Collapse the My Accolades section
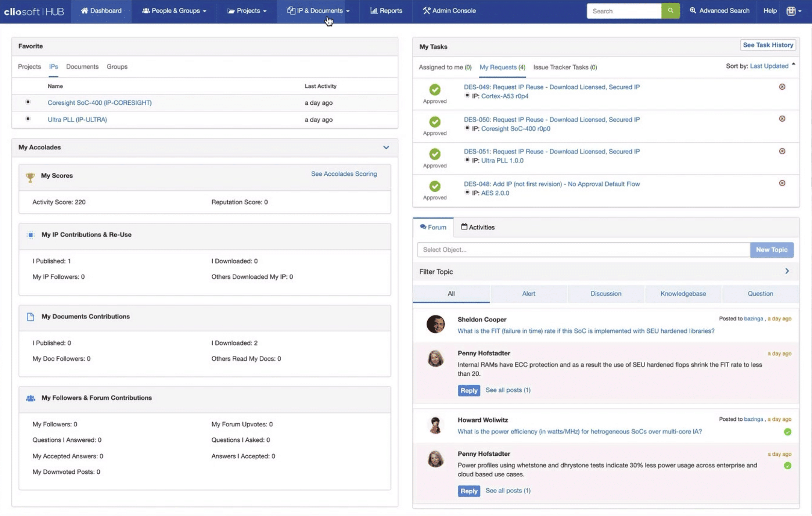 coord(386,147)
